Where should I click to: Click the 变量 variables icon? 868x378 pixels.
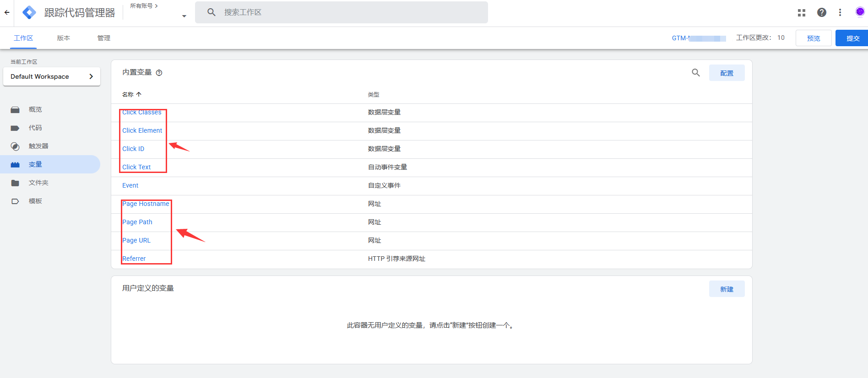(x=15, y=165)
